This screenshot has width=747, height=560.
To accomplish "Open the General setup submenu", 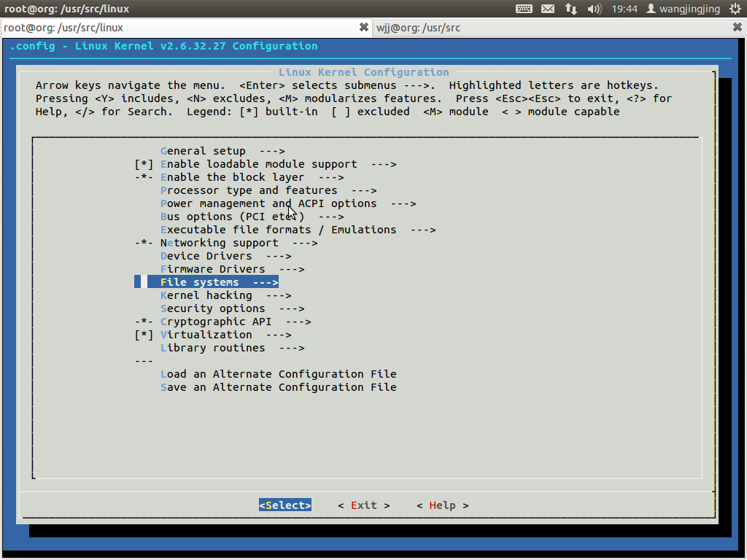I will tap(222, 151).
